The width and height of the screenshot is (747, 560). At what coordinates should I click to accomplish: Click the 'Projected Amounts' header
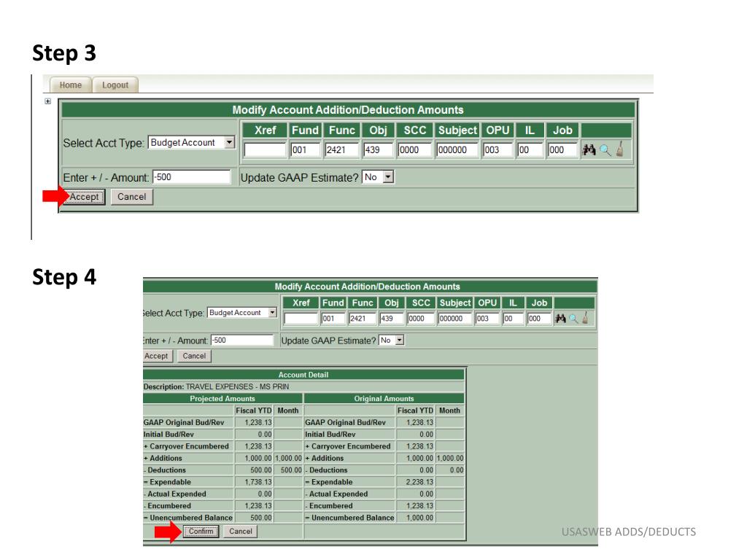[222, 399]
